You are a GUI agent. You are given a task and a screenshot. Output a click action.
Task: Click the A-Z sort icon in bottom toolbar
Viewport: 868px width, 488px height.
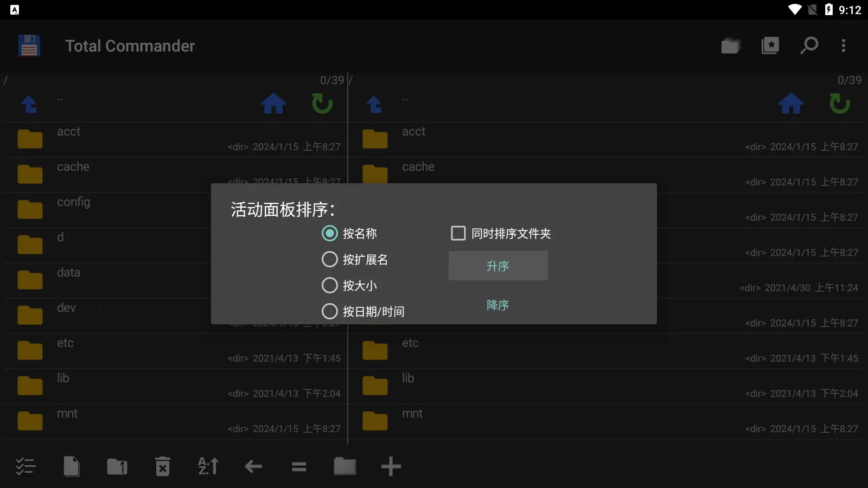coord(208,466)
